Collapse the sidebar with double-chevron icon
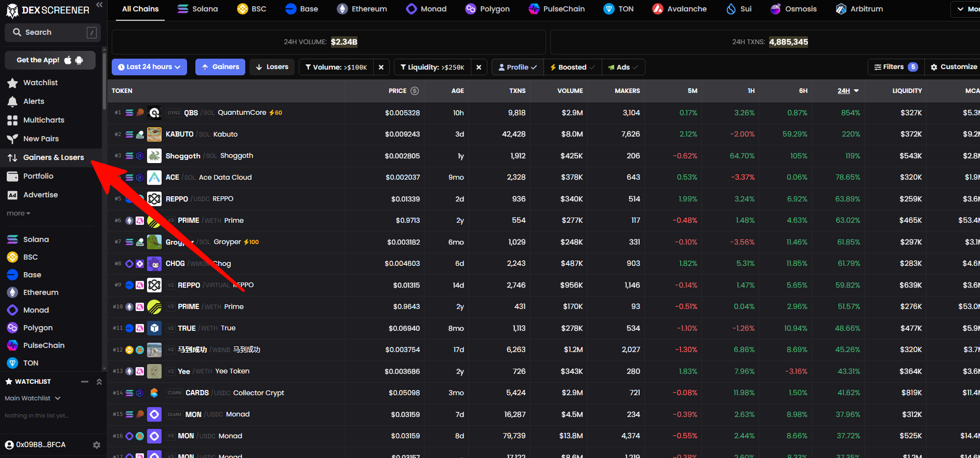 pos(99,5)
